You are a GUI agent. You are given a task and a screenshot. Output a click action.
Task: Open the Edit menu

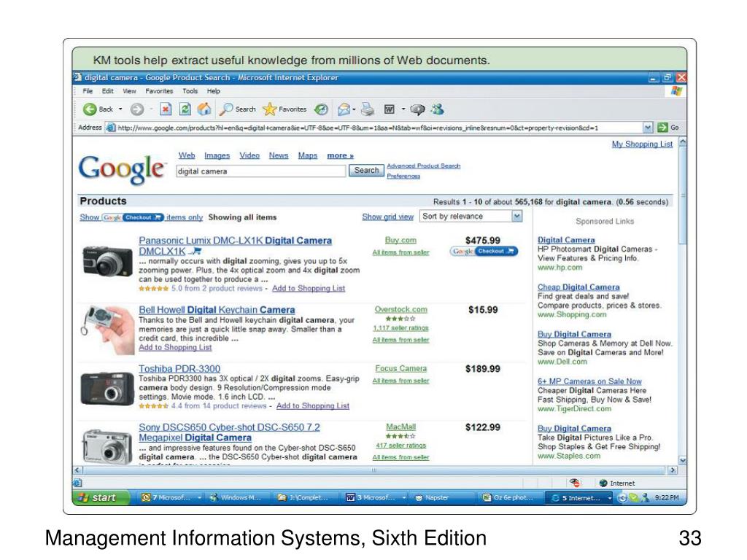[108, 91]
